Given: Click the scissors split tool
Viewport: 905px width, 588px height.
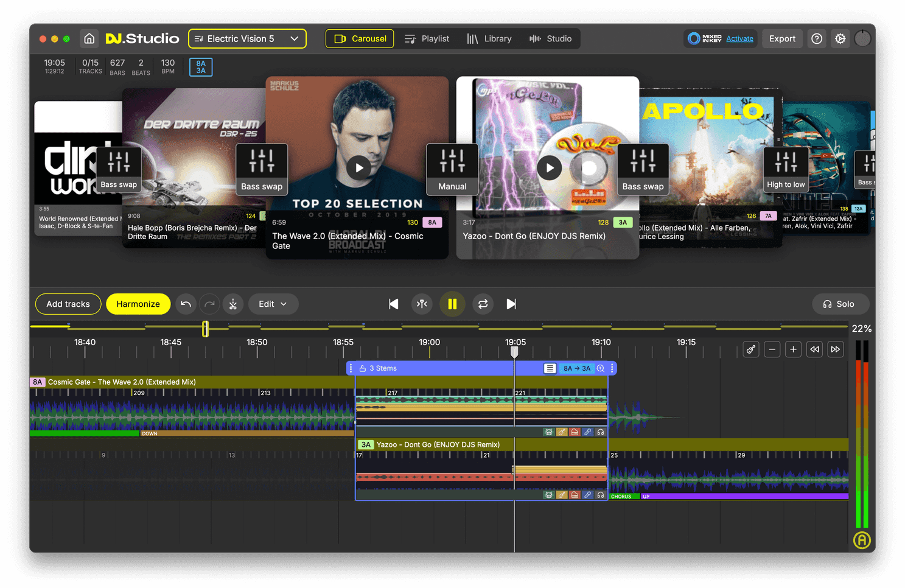Looking at the screenshot, I should point(233,304).
